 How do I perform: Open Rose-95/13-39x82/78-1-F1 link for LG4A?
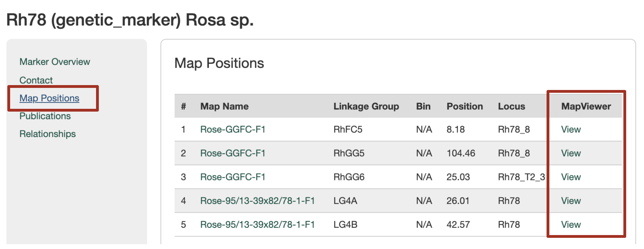(x=257, y=201)
